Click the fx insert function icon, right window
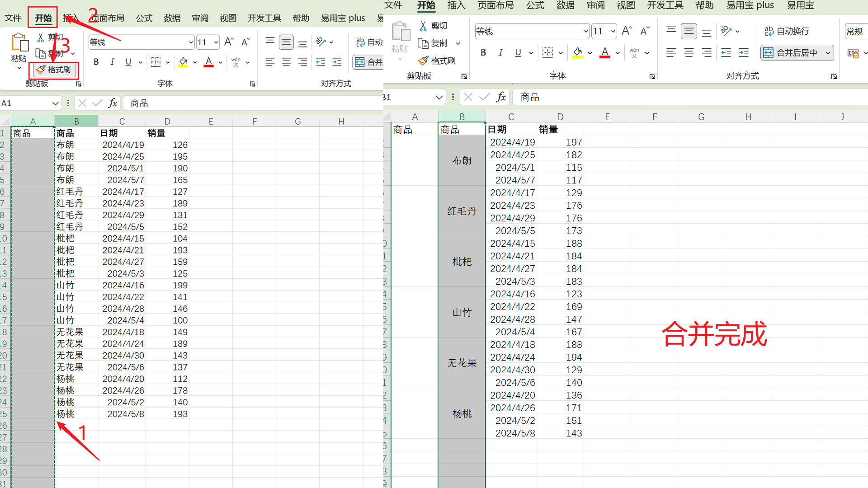The height and width of the screenshot is (488, 868). [x=501, y=97]
